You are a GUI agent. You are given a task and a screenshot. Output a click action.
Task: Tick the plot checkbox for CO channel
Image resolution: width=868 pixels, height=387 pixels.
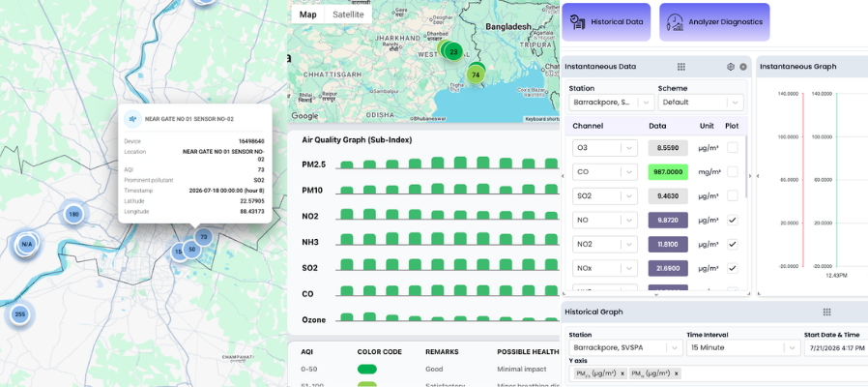[x=733, y=172]
